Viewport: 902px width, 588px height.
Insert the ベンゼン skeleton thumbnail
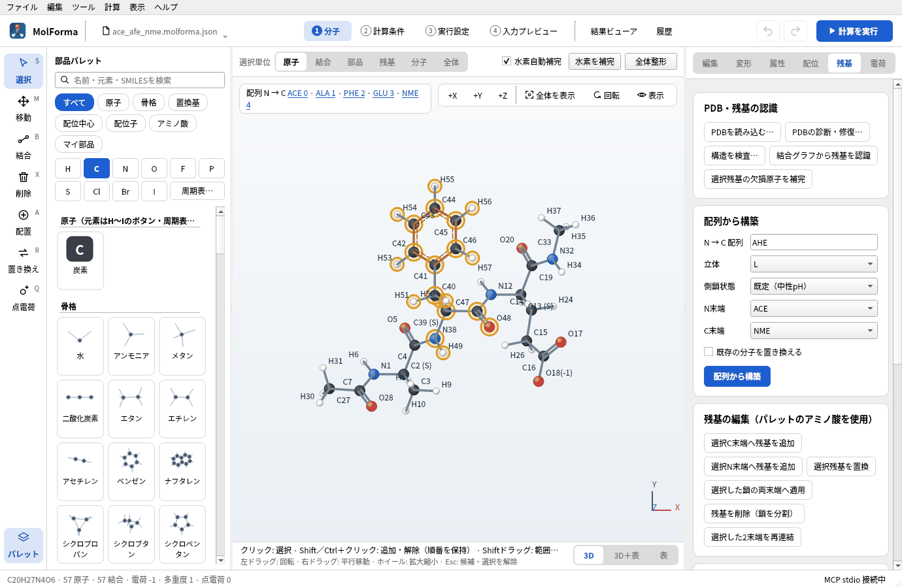(131, 470)
